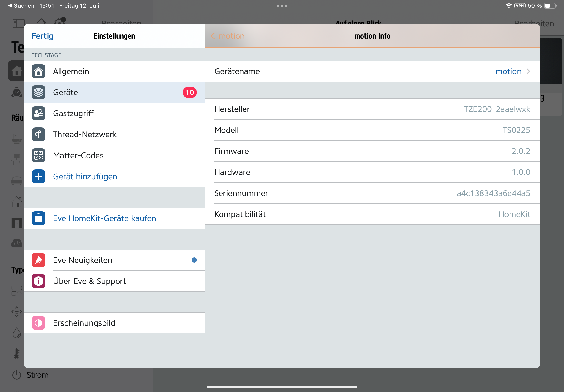The width and height of the screenshot is (564, 392).
Task: Go back via motion chevron
Action: tap(213, 36)
